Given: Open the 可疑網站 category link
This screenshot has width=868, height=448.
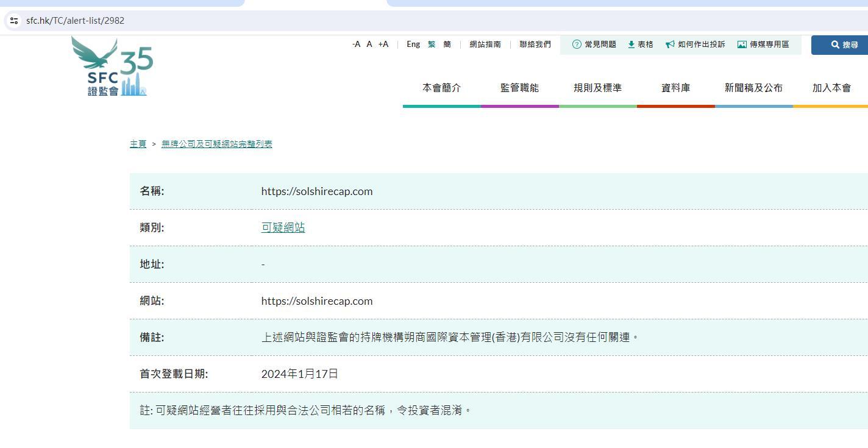Looking at the screenshot, I should point(283,227).
